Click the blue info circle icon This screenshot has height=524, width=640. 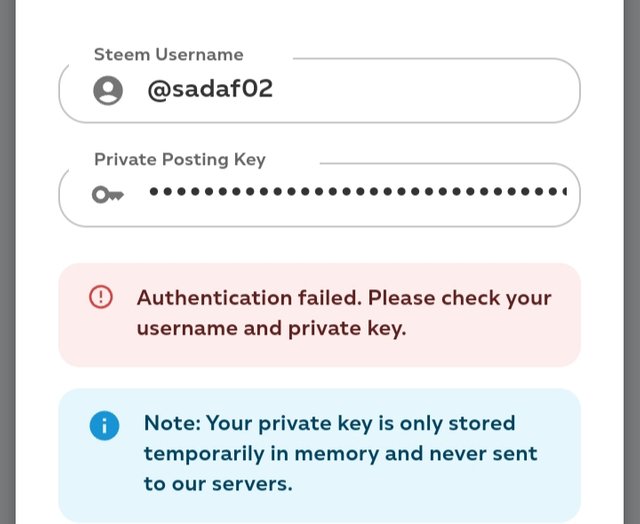tap(104, 425)
